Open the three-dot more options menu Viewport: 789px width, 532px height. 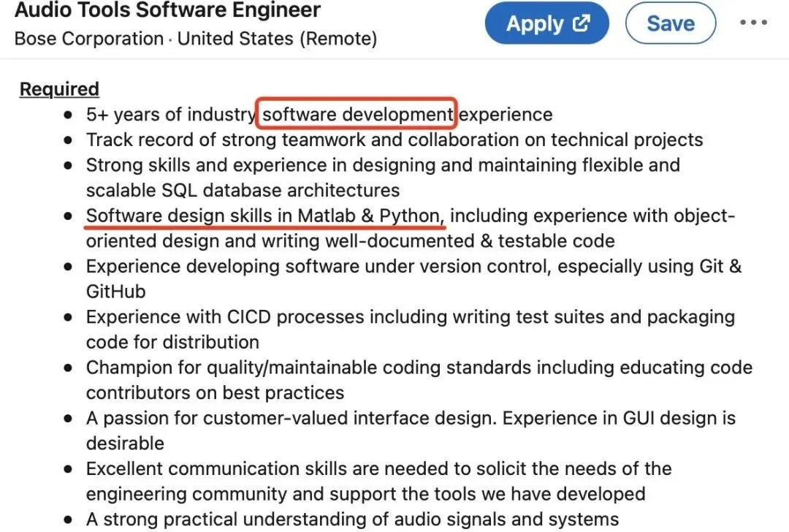(753, 23)
